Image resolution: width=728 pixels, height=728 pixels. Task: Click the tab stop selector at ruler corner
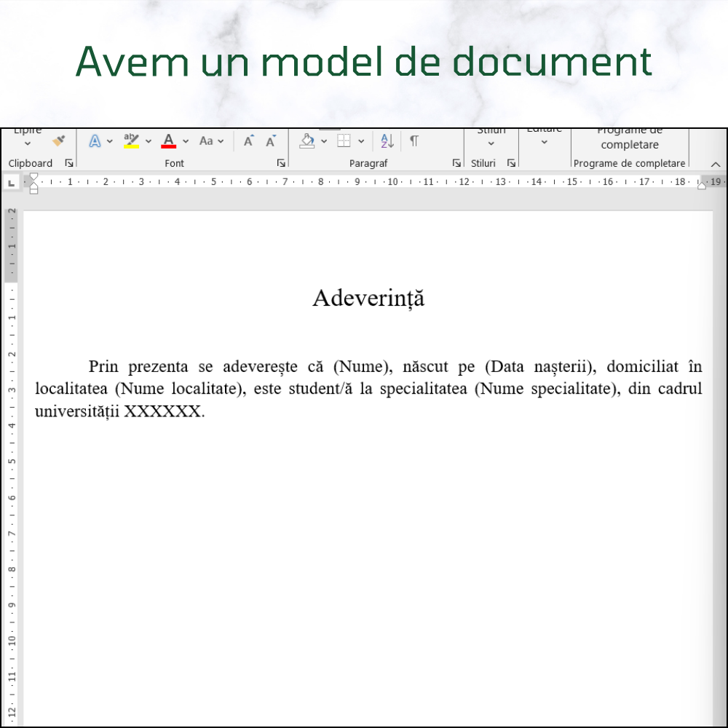(11, 182)
